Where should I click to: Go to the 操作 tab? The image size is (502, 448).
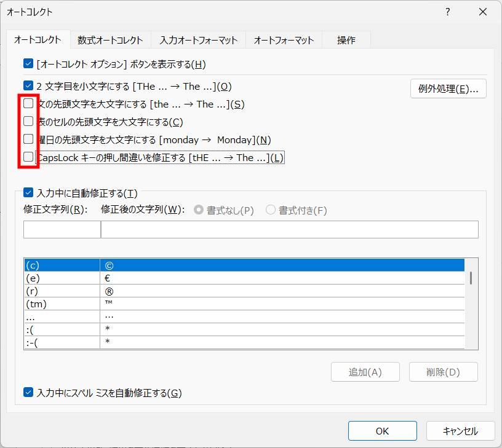coord(346,40)
